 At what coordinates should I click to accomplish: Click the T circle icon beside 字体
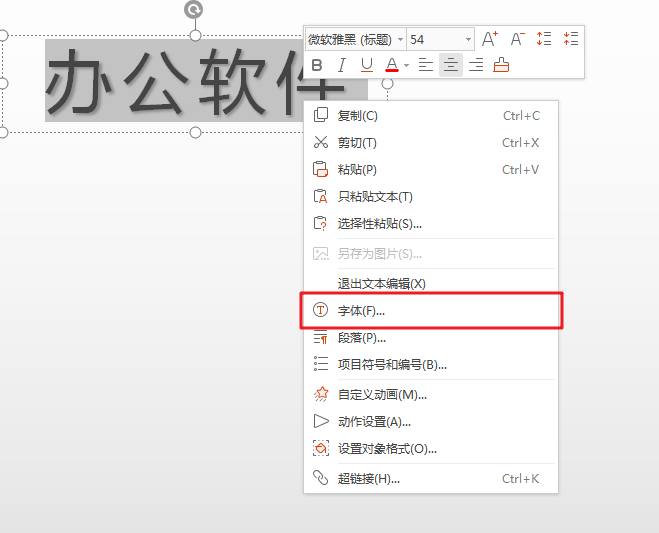point(320,310)
